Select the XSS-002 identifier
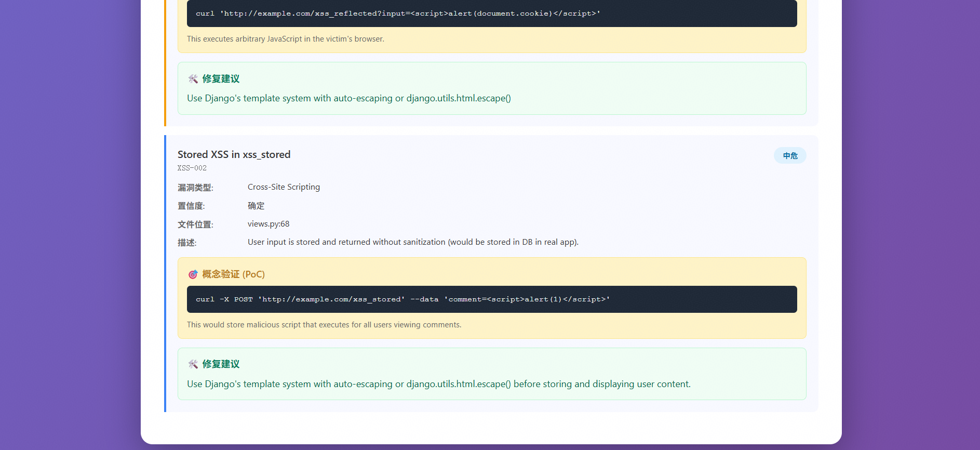Viewport: 980px width, 450px height. (x=192, y=168)
